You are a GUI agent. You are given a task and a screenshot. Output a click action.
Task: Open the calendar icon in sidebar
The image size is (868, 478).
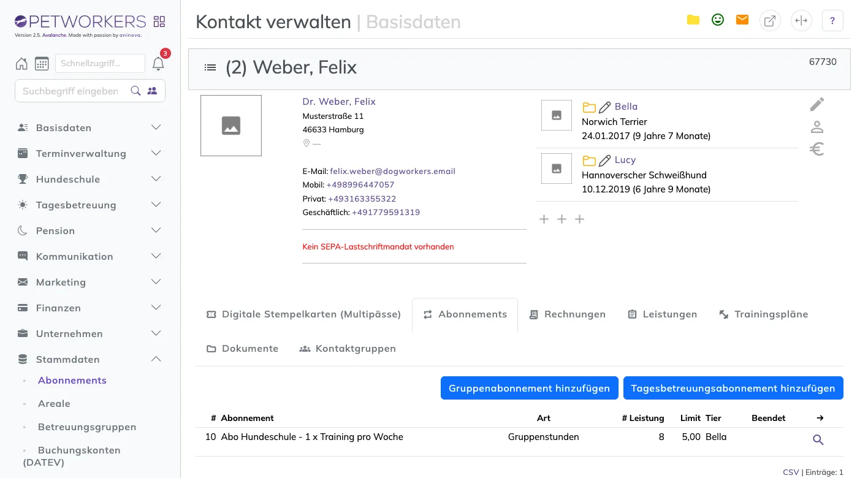[42, 64]
